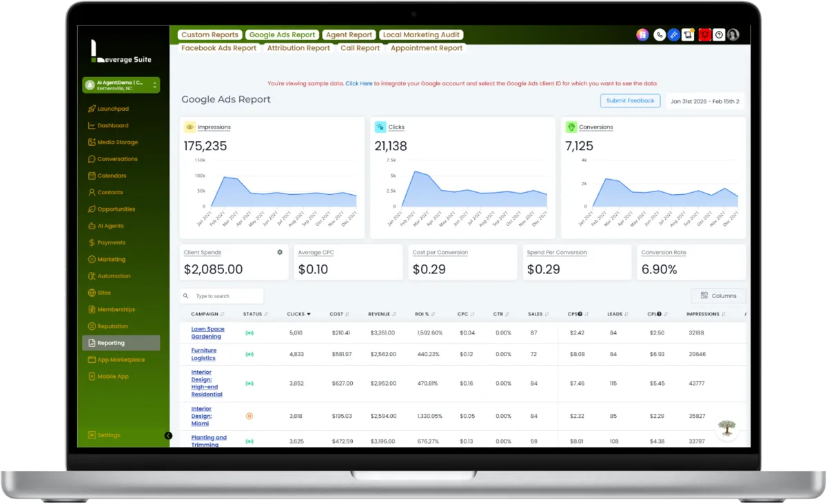This screenshot has width=827, height=504.
Task: Open Launchpad from the sidebar
Action: [113, 109]
